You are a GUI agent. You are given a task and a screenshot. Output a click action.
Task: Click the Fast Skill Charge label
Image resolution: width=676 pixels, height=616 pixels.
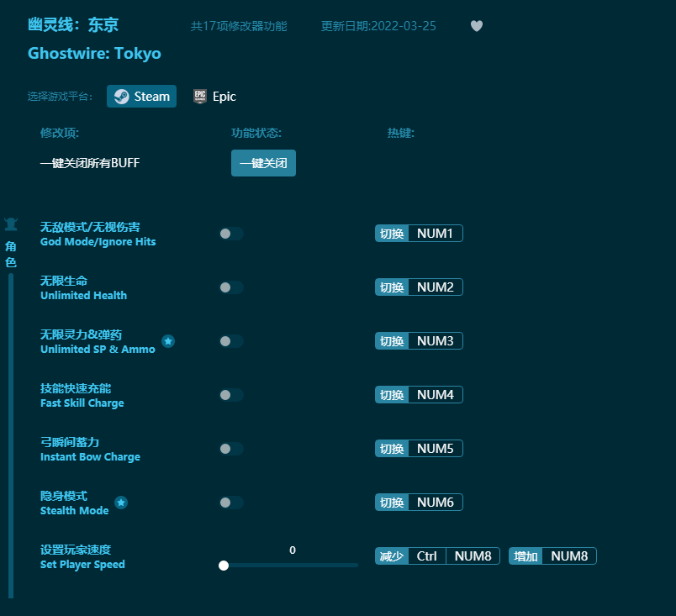[x=82, y=403]
